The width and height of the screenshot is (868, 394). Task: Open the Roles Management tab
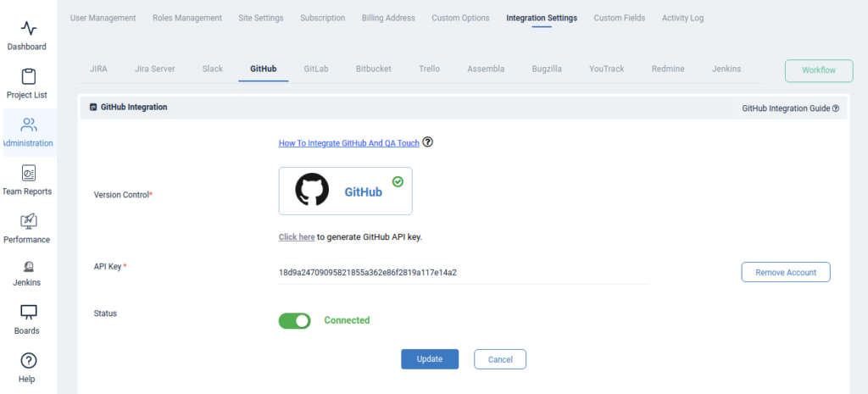(186, 18)
